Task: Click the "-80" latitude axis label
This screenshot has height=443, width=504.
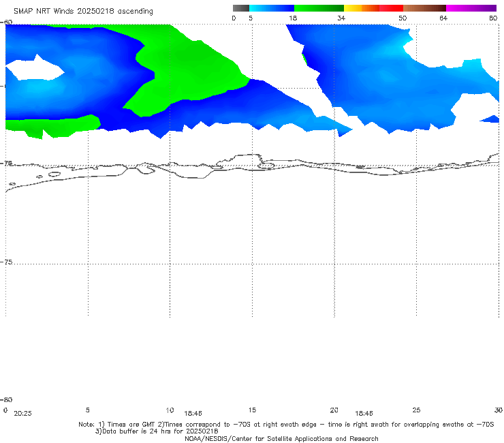Action: (x=6, y=399)
